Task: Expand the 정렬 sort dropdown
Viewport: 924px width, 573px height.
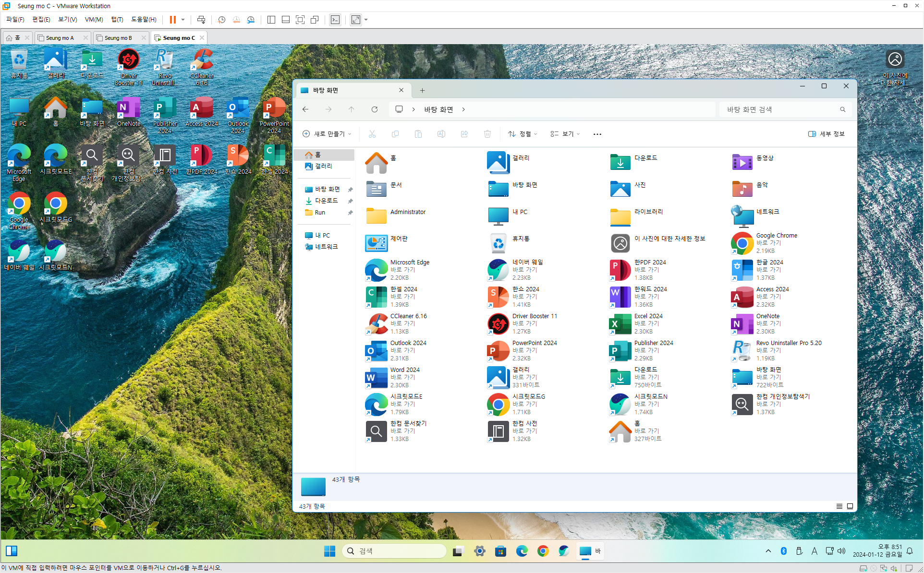Action: [523, 134]
